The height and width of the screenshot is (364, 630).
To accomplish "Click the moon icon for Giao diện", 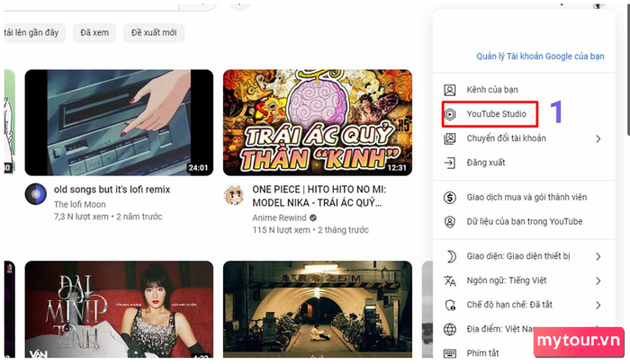I will point(451,256).
